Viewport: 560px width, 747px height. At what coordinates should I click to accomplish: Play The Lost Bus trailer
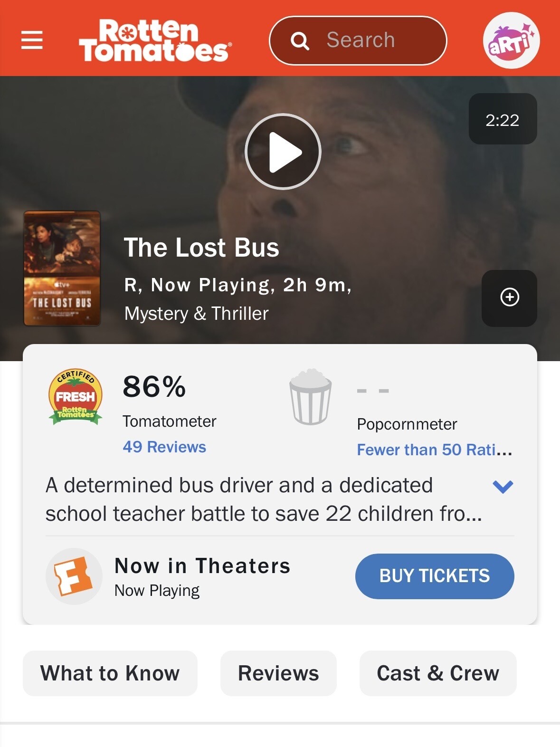tap(283, 152)
